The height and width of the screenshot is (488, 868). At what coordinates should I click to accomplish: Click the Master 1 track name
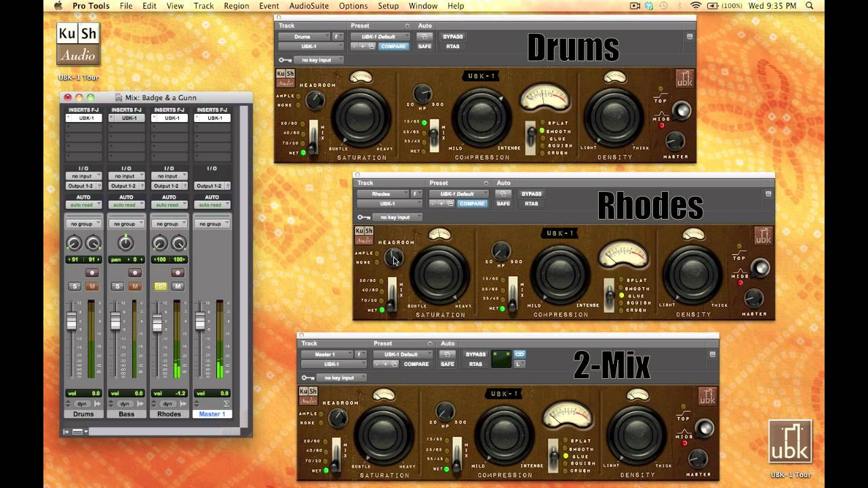point(213,414)
